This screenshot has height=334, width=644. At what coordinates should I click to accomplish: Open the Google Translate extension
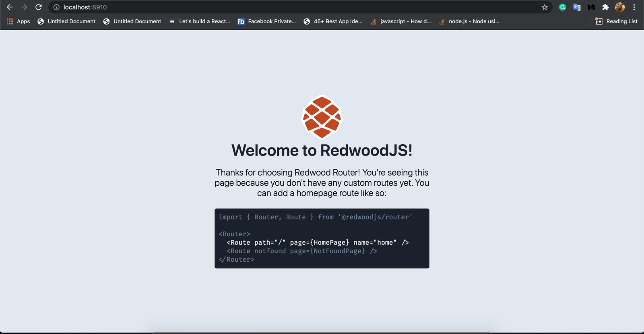(577, 7)
